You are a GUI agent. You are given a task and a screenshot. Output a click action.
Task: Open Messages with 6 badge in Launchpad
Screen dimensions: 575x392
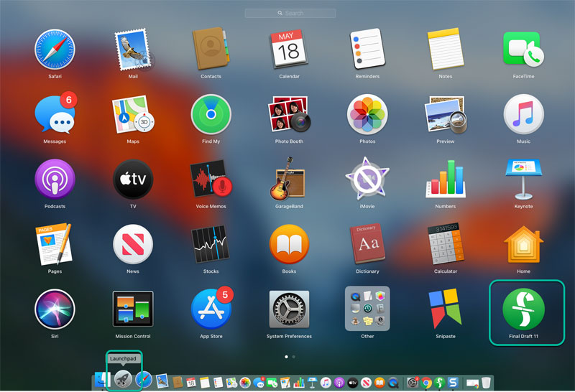click(x=55, y=113)
